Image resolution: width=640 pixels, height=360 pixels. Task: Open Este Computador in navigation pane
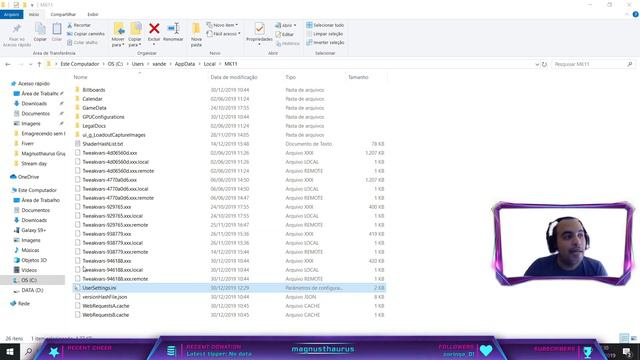coord(37,190)
